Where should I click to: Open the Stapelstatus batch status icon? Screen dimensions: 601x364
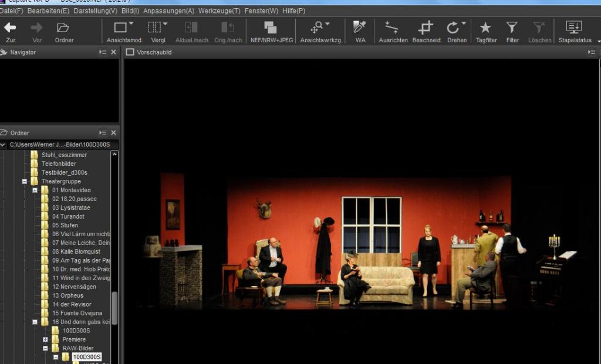pos(574,28)
